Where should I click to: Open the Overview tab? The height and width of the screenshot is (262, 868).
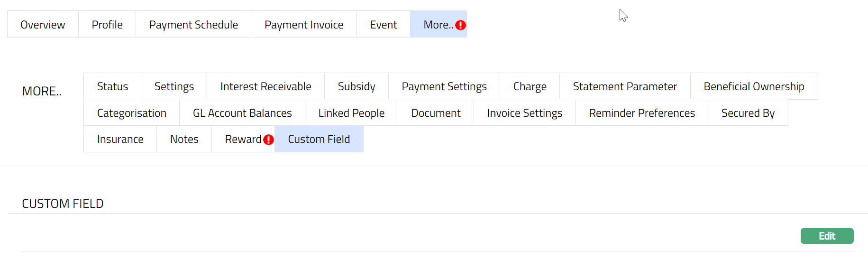click(x=43, y=25)
